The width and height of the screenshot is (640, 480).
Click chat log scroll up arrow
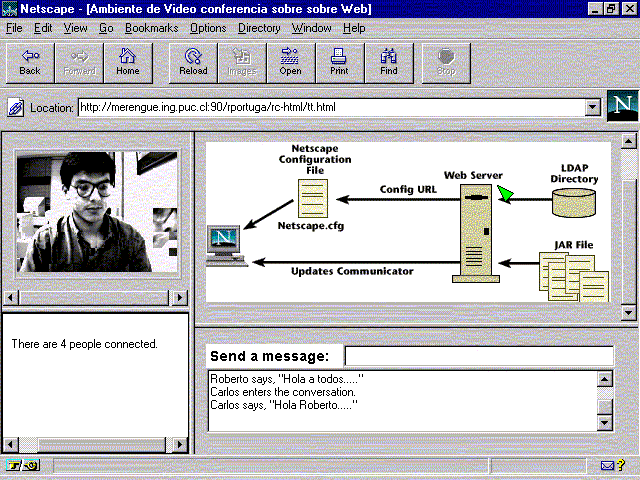pos(604,379)
